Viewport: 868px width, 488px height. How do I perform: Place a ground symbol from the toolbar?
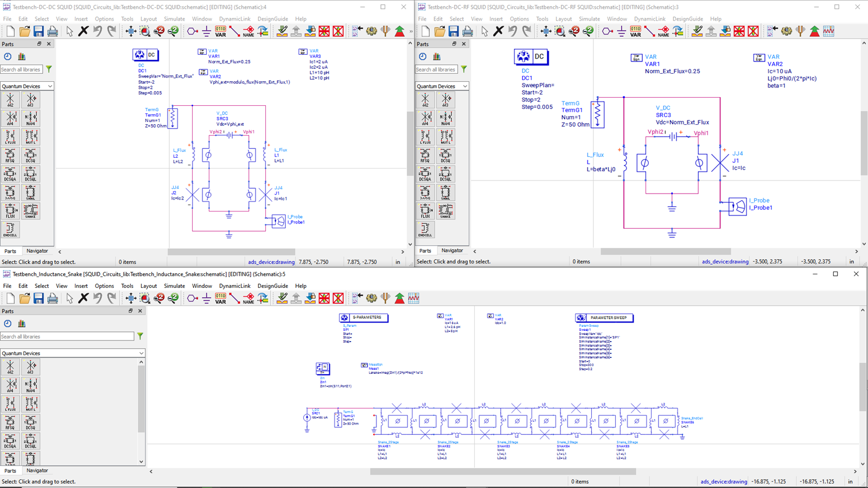(207, 31)
